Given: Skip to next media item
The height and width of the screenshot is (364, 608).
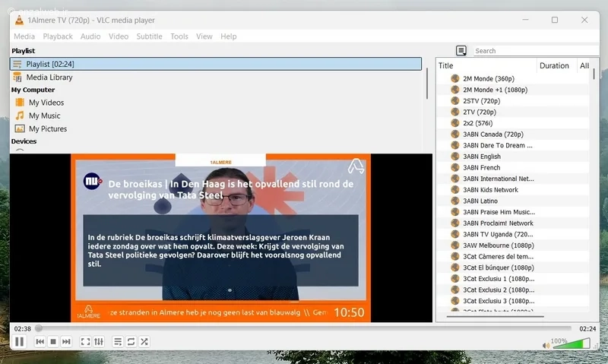Looking at the screenshot, I should click(66, 341).
